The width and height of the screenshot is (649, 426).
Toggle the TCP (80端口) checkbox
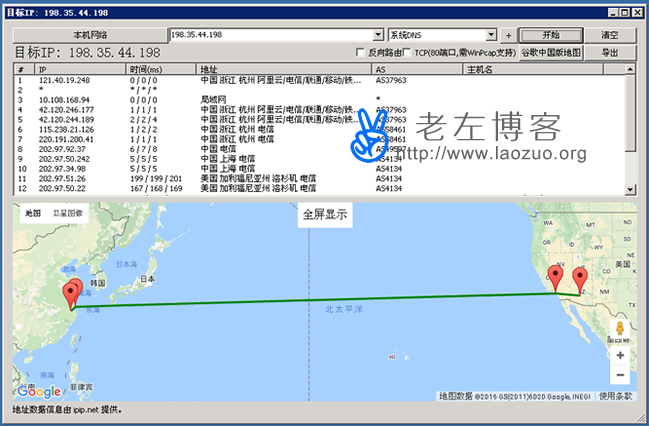point(406,52)
